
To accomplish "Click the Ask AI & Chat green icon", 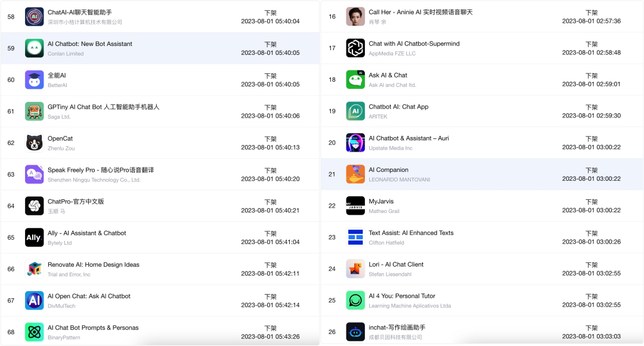I will 355,80.
